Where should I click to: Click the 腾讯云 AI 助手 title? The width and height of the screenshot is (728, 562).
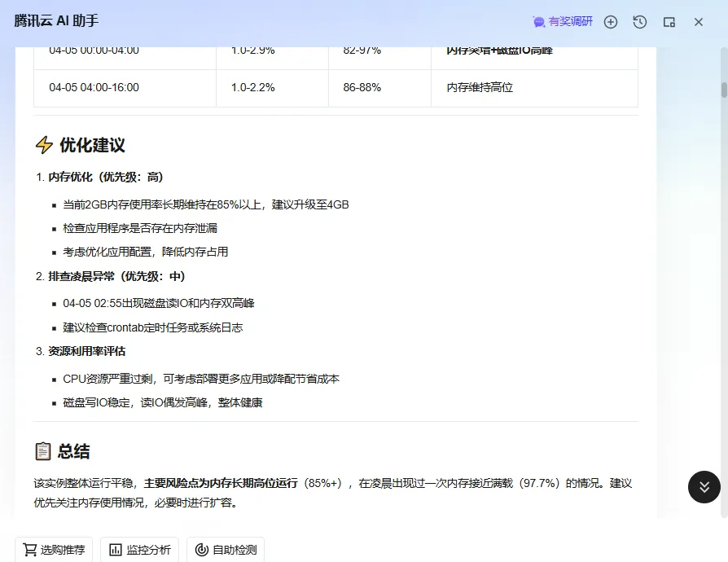click(x=56, y=21)
